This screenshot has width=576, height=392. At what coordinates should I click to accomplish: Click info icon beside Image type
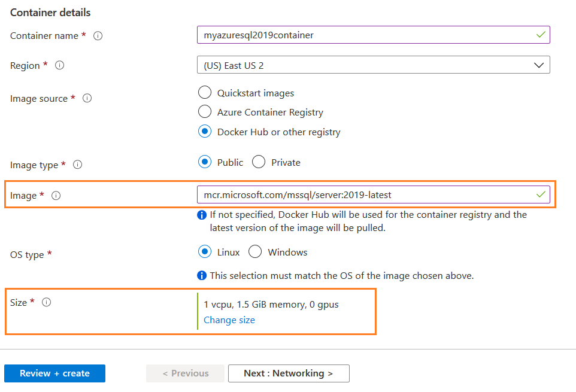coord(77,165)
